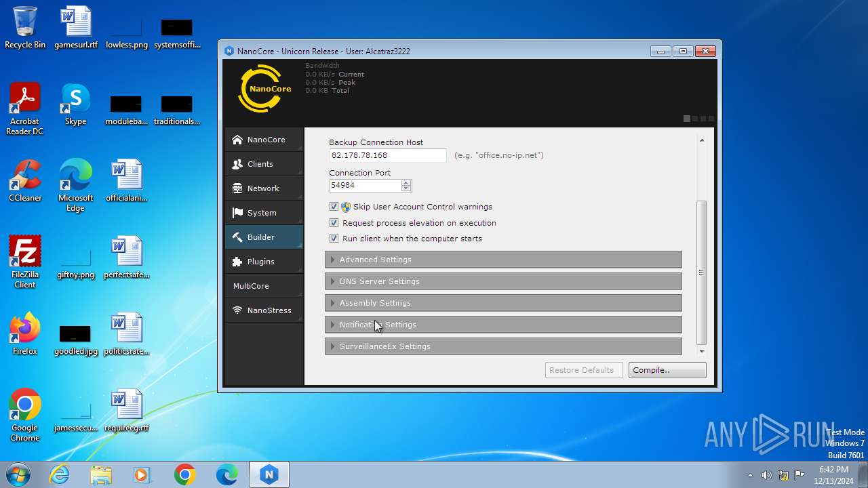Open the NanoCore home section

click(264, 140)
